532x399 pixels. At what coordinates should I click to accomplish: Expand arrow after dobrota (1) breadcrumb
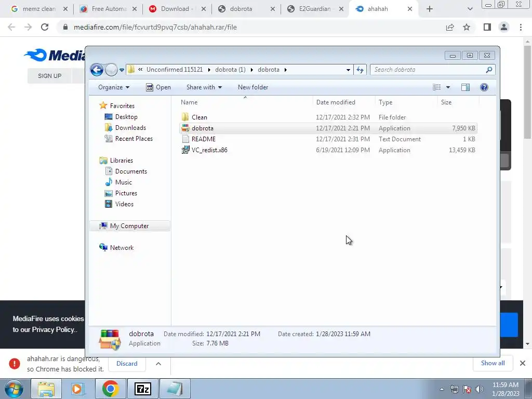(x=252, y=70)
